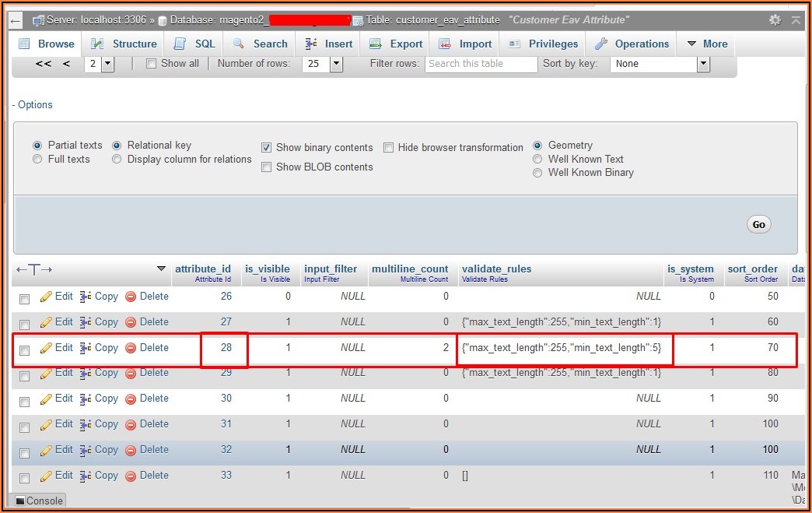Click the pencil Edit icon for row 26
The image size is (812, 513).
46,297
